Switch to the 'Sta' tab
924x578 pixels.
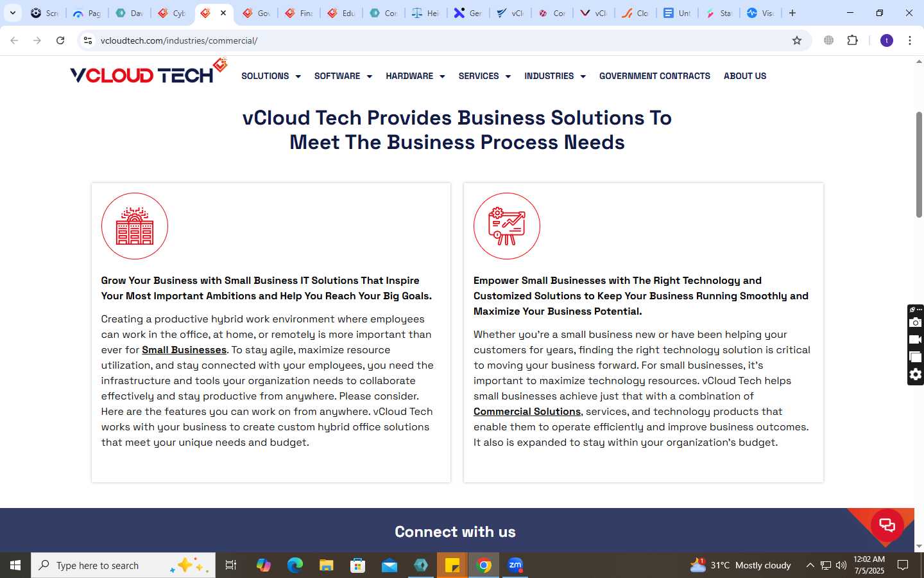tap(719, 13)
